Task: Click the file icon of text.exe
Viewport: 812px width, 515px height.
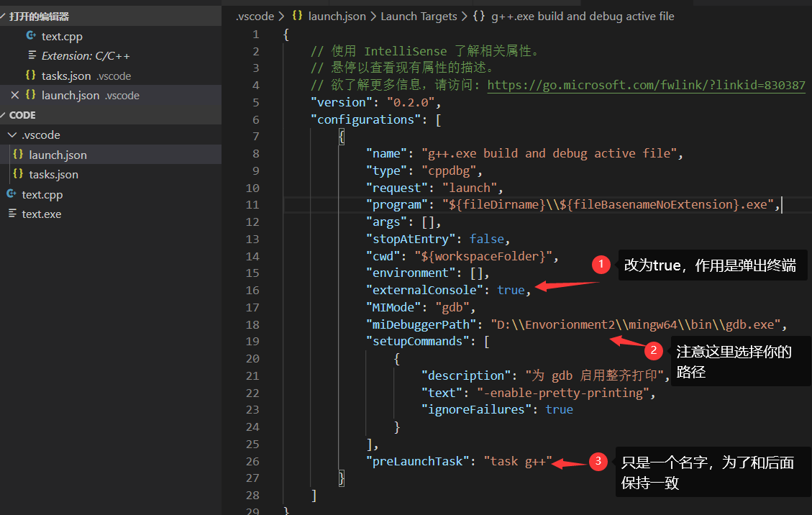Action: point(12,214)
